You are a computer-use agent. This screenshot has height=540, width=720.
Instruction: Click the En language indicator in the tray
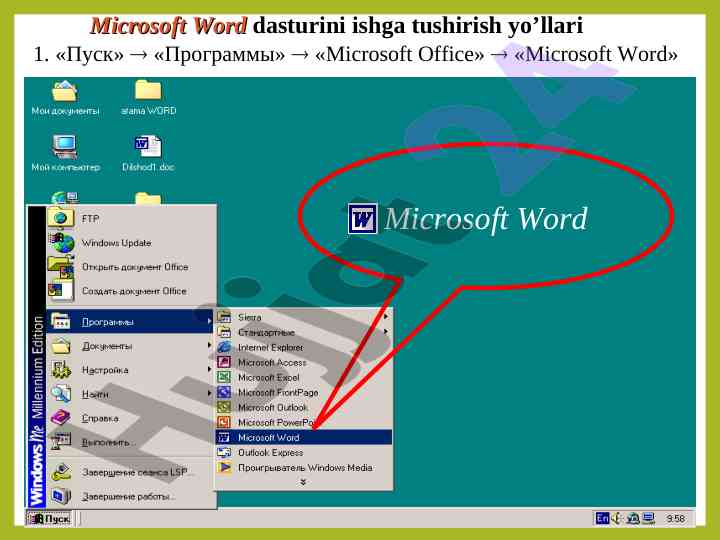pos(602,518)
